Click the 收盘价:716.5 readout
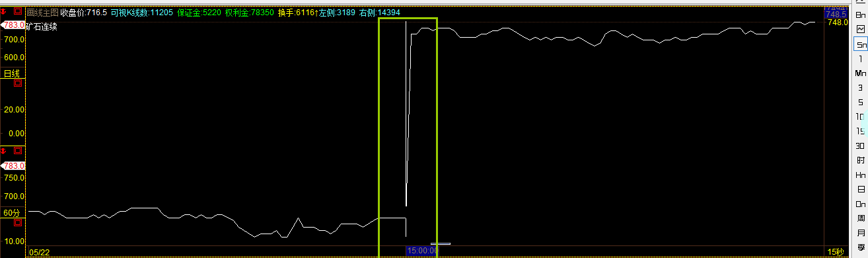 coord(83,13)
